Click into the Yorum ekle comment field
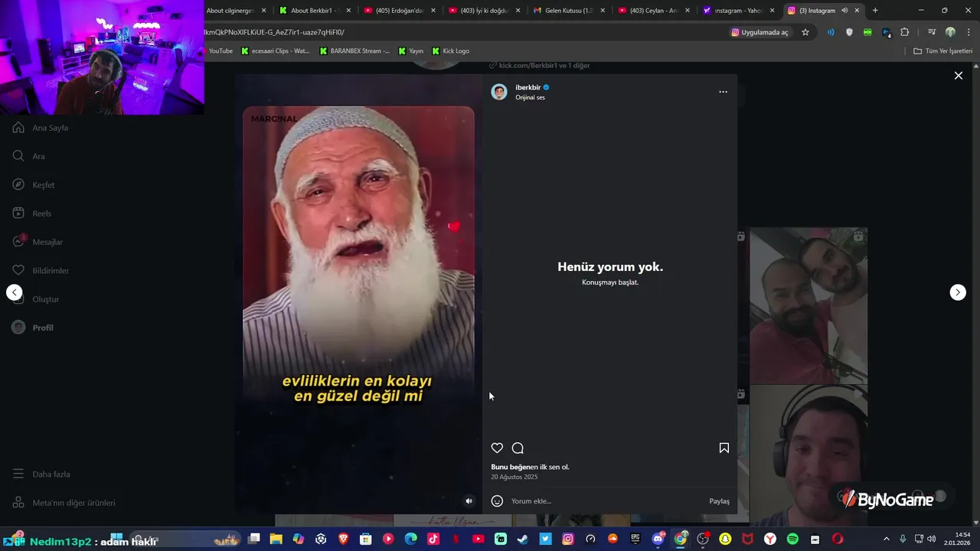Screen dimensions: 980x551 (606, 501)
